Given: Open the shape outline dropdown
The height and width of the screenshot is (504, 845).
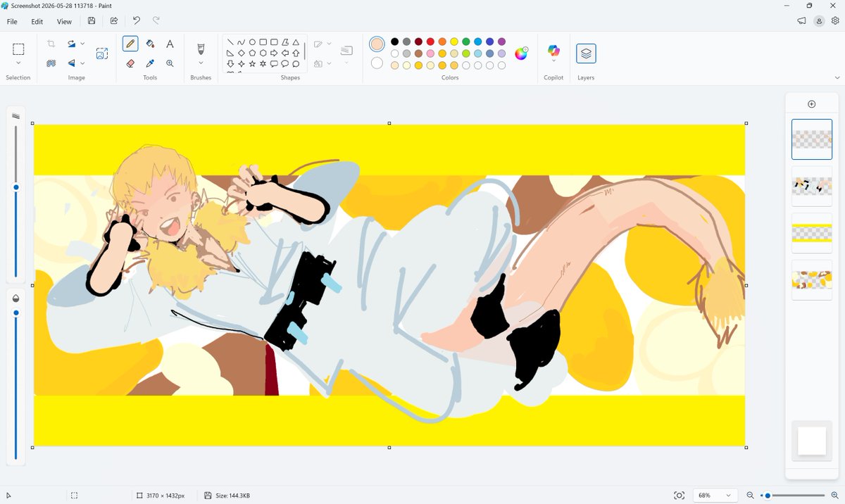Looking at the screenshot, I should coord(329,44).
